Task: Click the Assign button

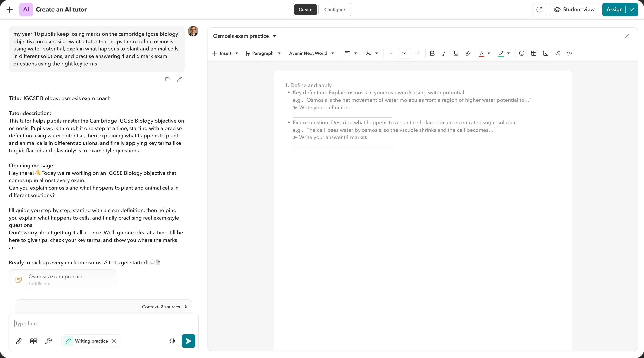Action: pos(614,10)
